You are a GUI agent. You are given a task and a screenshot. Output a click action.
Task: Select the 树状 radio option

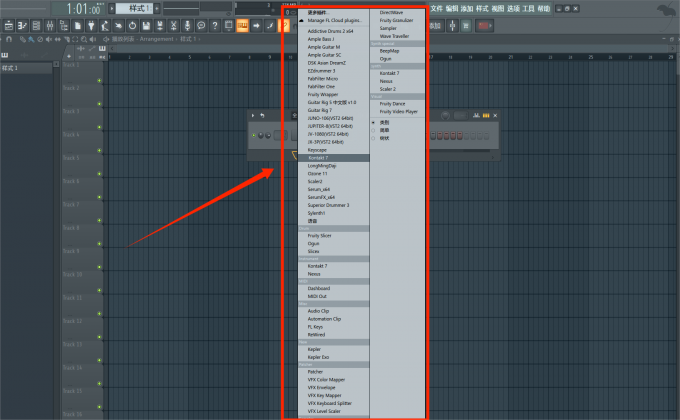373,138
